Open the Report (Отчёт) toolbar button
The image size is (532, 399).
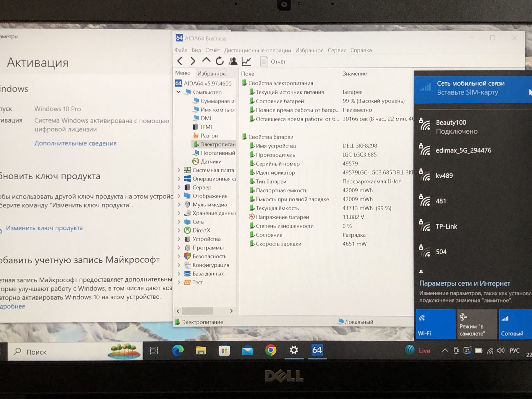(x=273, y=61)
